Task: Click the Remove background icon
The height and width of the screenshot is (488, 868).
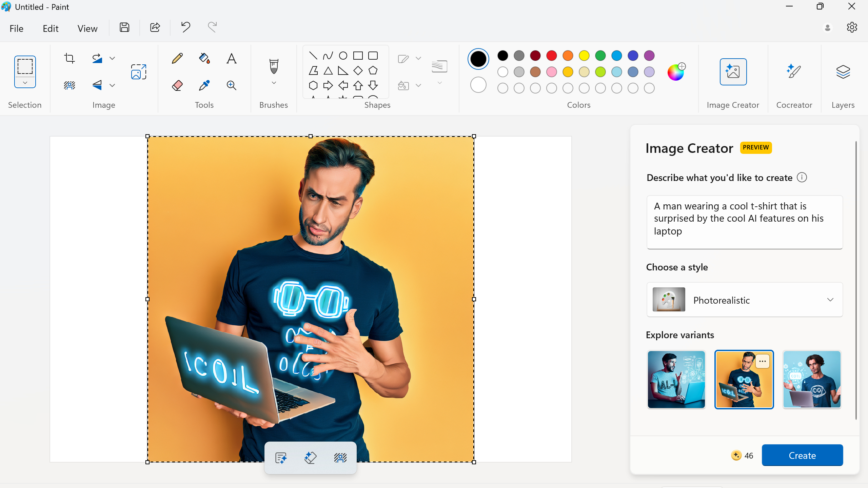Action: coord(69,85)
